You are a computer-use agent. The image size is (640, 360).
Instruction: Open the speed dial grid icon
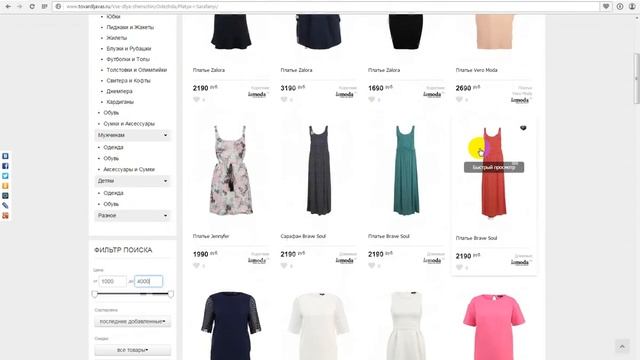click(x=44, y=7)
